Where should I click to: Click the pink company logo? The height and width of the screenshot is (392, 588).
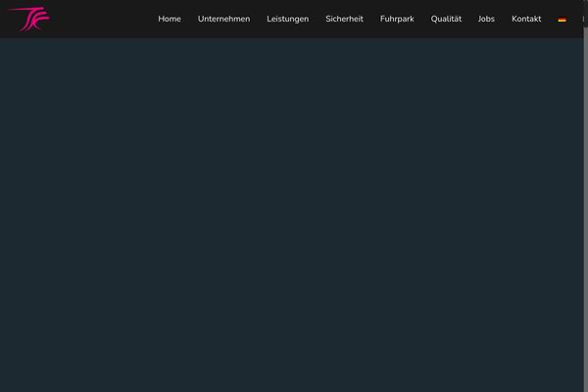pyautogui.click(x=28, y=19)
